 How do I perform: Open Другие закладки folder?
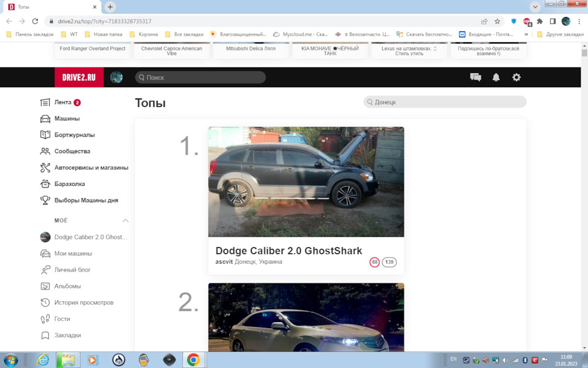pyautogui.click(x=560, y=34)
